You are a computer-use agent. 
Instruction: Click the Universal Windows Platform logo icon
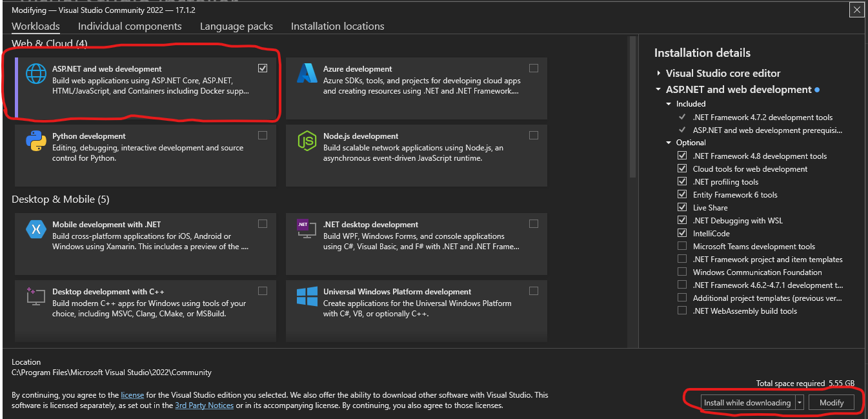coord(307,296)
